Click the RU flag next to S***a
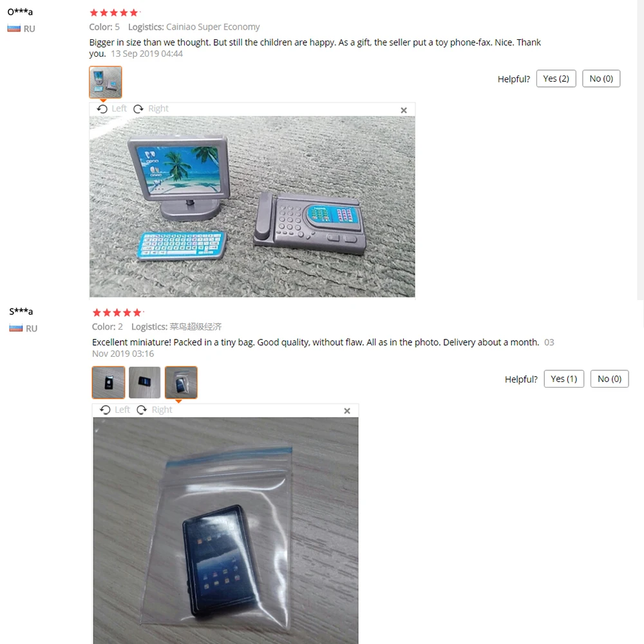 [16, 328]
